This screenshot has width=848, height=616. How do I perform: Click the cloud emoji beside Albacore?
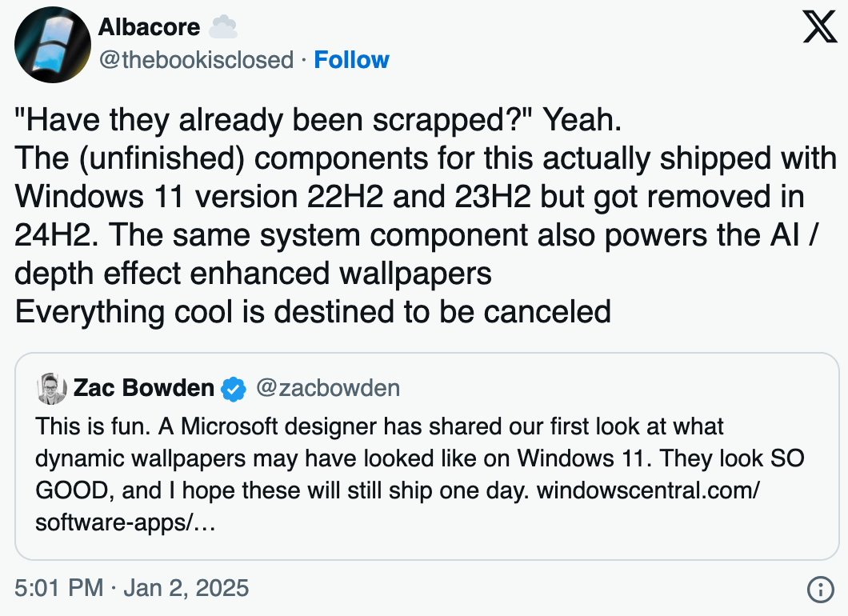[x=223, y=27]
